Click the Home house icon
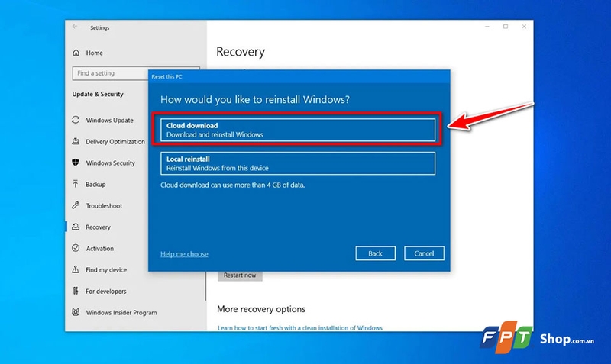This screenshot has height=364, width=611. click(x=76, y=53)
